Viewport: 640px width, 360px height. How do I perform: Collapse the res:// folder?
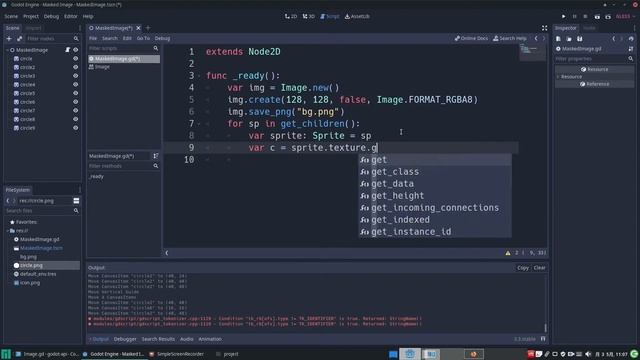click(7, 231)
